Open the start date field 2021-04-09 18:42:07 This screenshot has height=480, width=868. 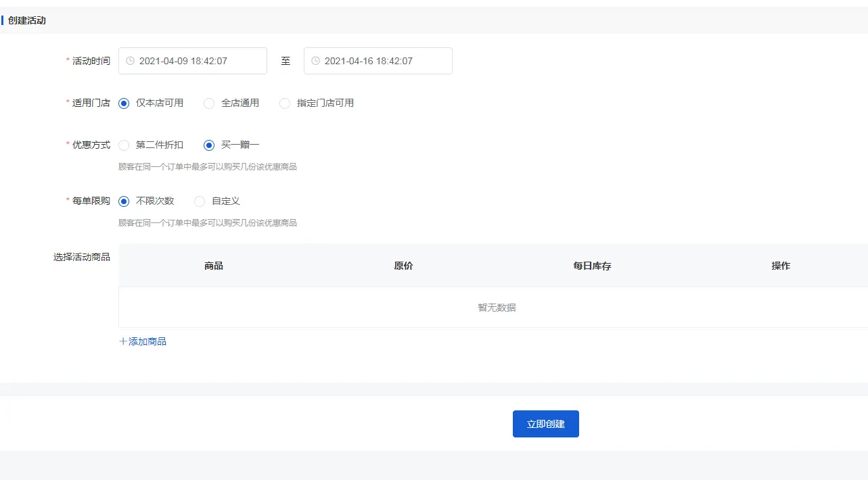coord(193,61)
